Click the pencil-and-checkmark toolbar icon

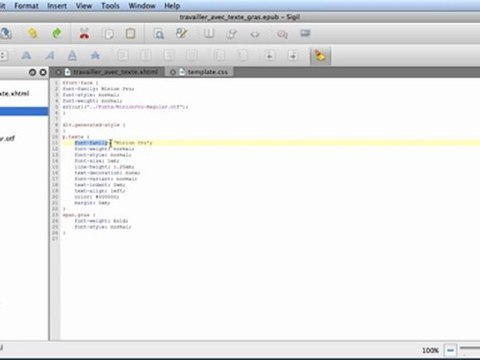click(x=182, y=33)
